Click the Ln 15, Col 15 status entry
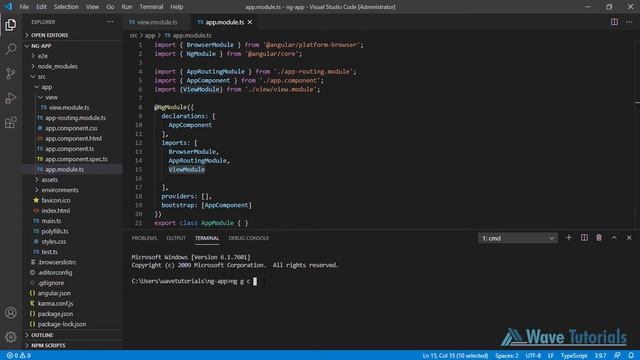The height and width of the screenshot is (360, 640). pyautogui.click(x=455, y=356)
